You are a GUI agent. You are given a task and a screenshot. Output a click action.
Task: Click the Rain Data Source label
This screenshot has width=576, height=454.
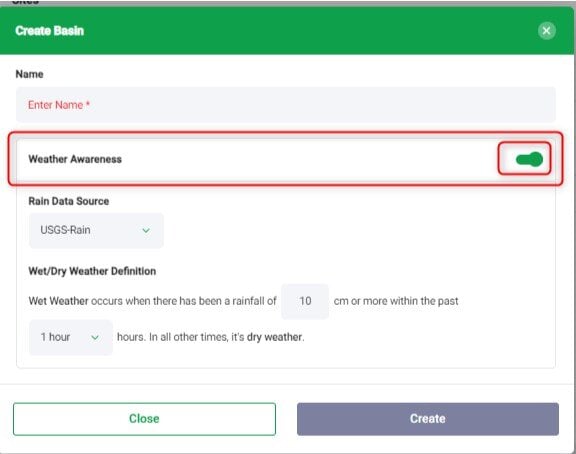(69, 201)
